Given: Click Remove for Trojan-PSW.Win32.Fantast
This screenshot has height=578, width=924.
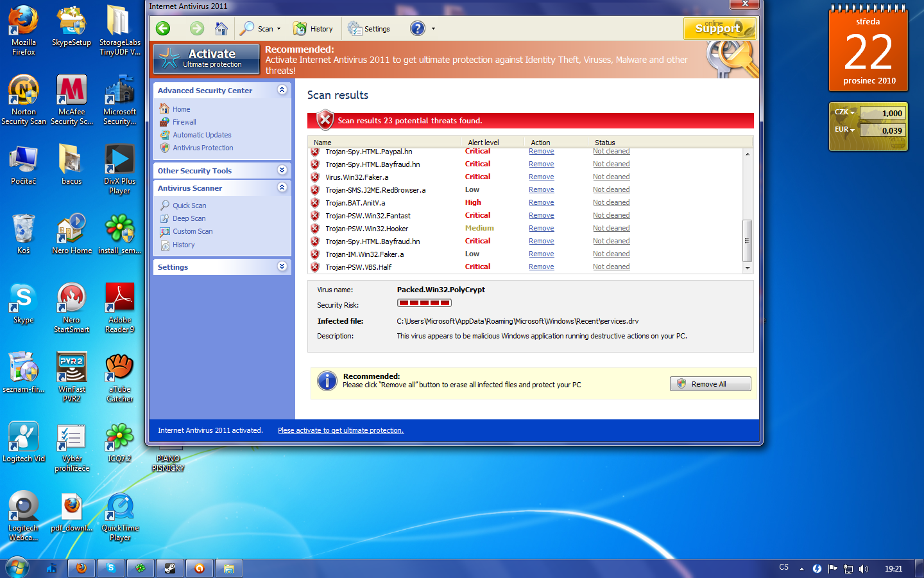Looking at the screenshot, I should (542, 216).
